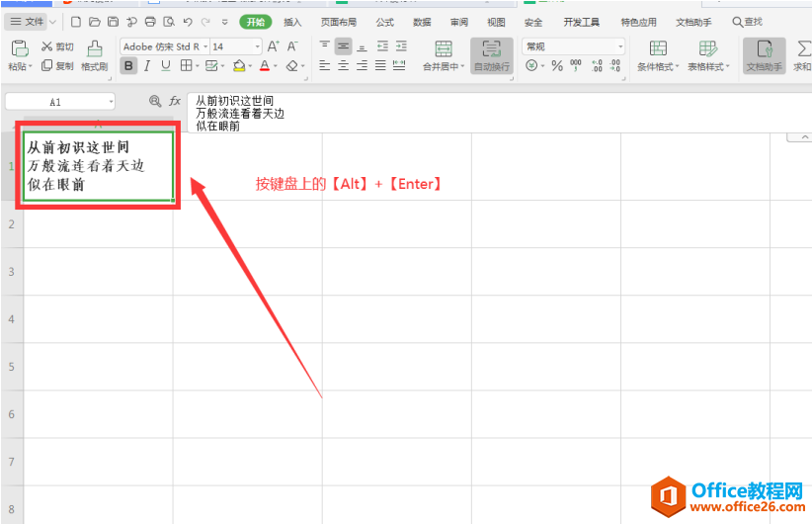This screenshot has height=524, width=812.
Task: Open the 开发工具 tab
Action: 582,23
